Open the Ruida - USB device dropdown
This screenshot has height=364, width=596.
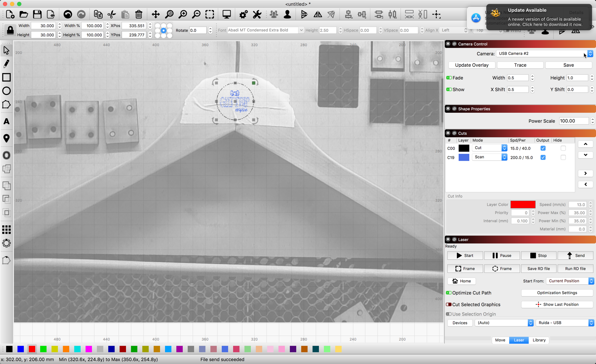[x=565, y=323]
